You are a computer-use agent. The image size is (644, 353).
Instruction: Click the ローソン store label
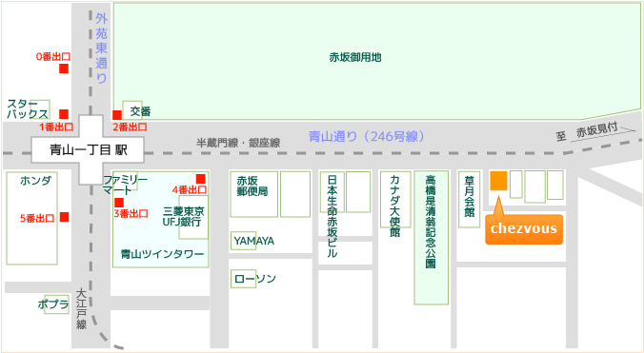[254, 279]
